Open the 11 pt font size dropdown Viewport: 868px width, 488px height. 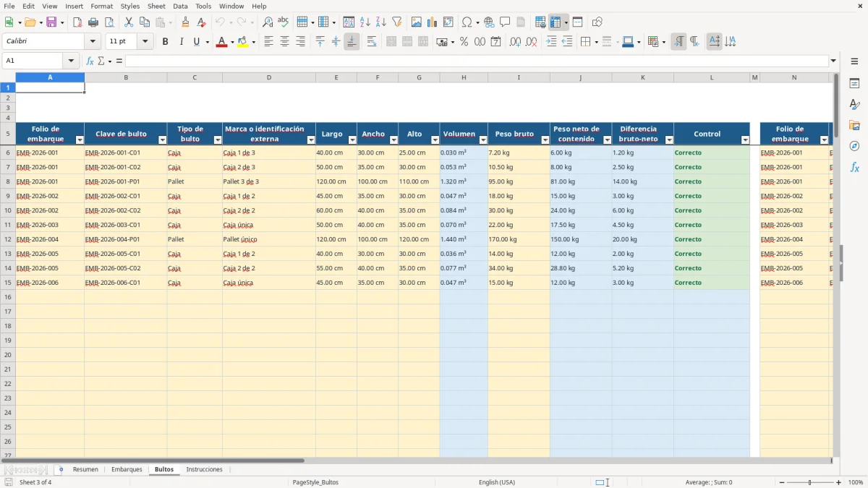tap(145, 42)
